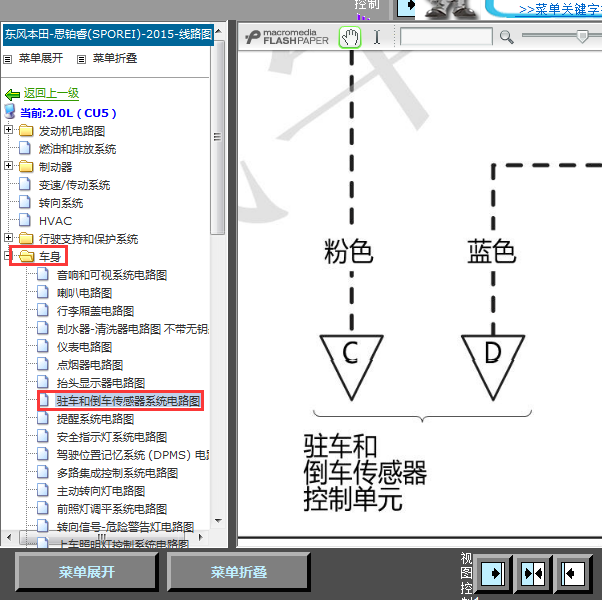Screen dimensions: 602x601
Task: Select the 车身 folder
Action: click(x=50, y=257)
